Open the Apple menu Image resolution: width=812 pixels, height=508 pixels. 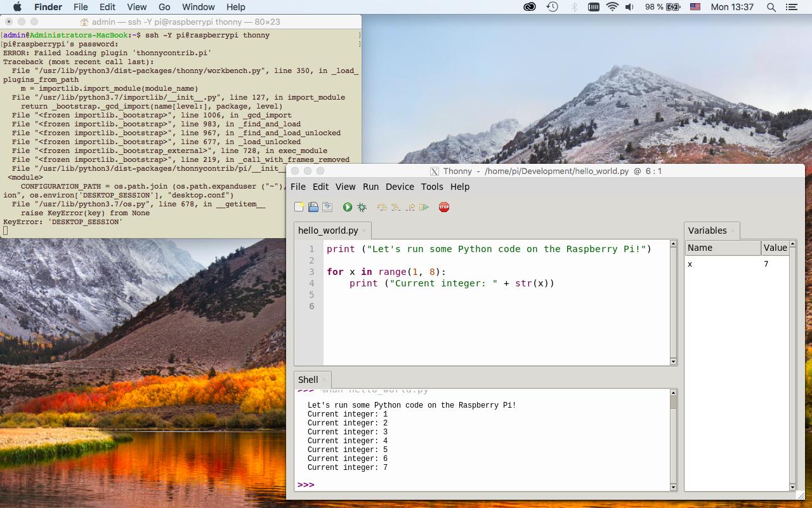point(17,7)
